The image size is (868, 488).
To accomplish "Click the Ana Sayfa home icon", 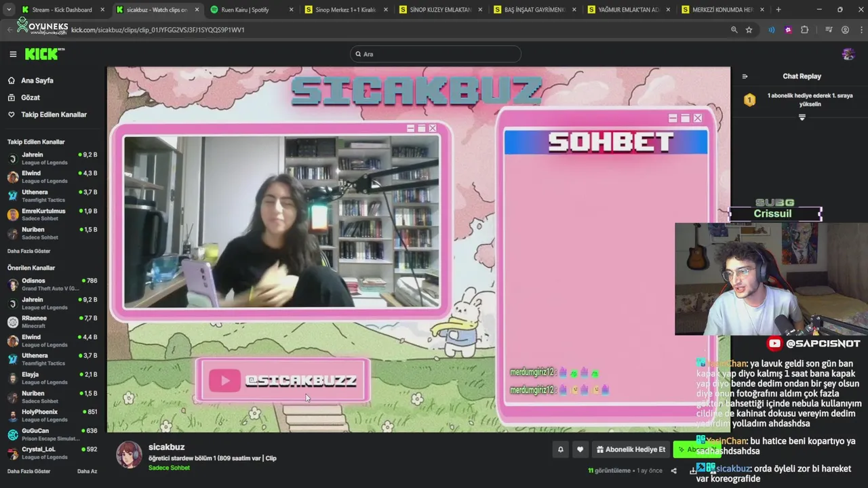I will click(12, 81).
